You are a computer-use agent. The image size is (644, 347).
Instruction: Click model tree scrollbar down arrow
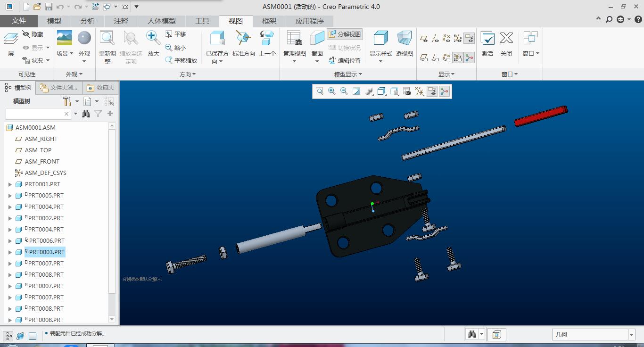coord(112,319)
